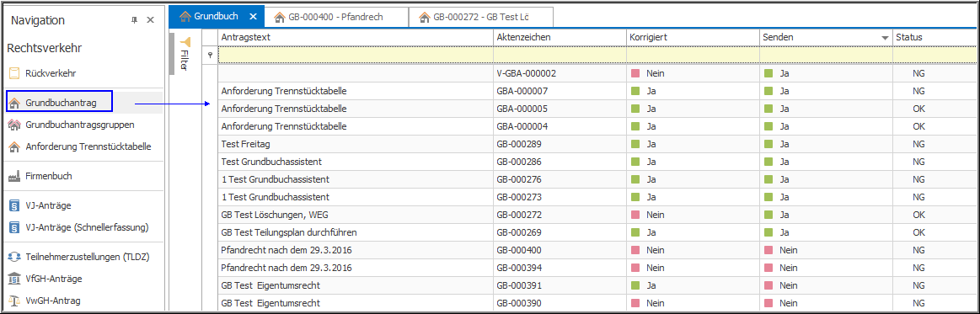Image resolution: width=980 pixels, height=314 pixels.
Task: Select the GB-000394 cell
Action: tap(560, 267)
